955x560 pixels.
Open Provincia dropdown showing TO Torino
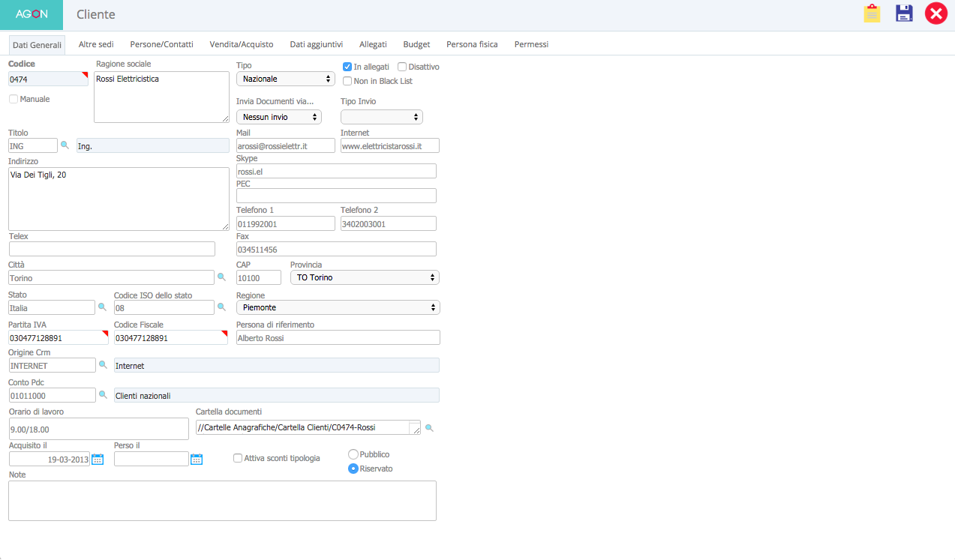(365, 277)
